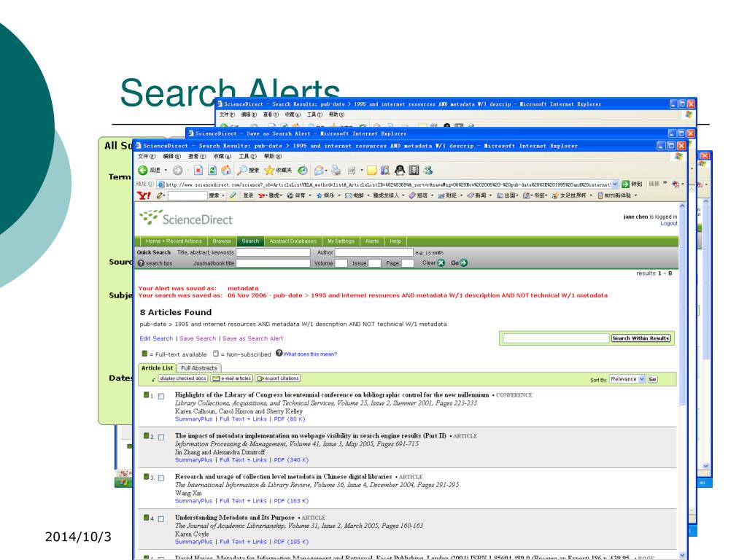Check the box for article 1 Highlights
Screen dimensions: 747x560
[x=161, y=396]
